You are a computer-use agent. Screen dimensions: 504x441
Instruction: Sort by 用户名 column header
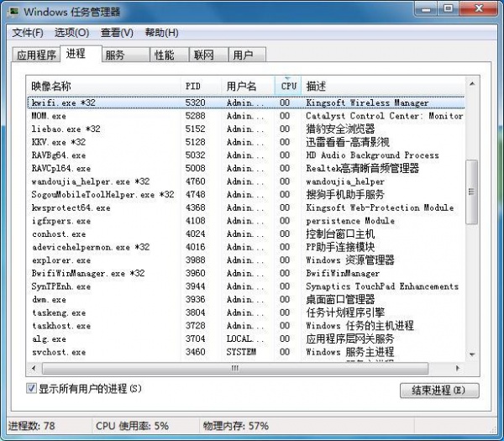pos(248,86)
